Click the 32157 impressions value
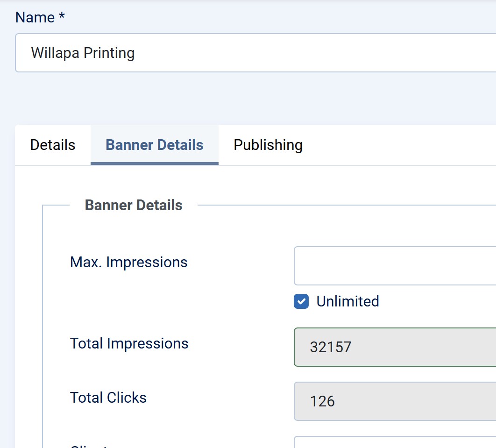 [331, 347]
